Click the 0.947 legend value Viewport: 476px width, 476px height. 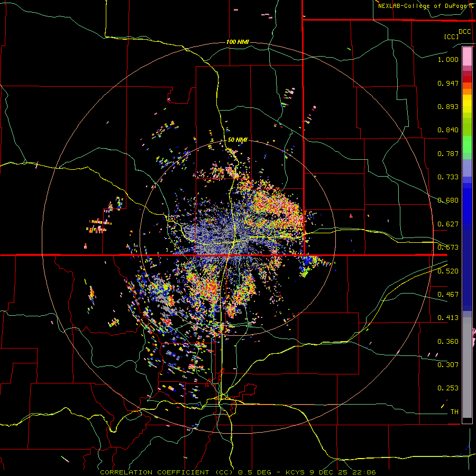[x=448, y=83]
